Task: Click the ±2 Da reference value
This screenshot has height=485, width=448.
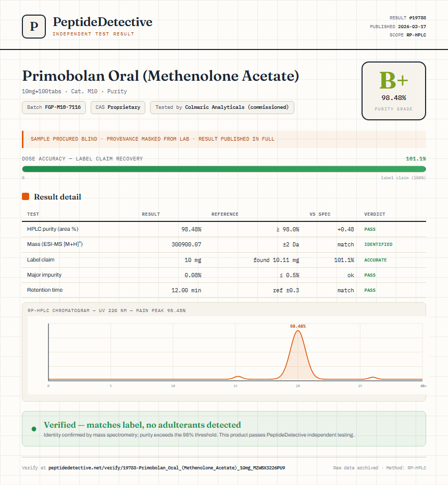Action: (x=291, y=244)
